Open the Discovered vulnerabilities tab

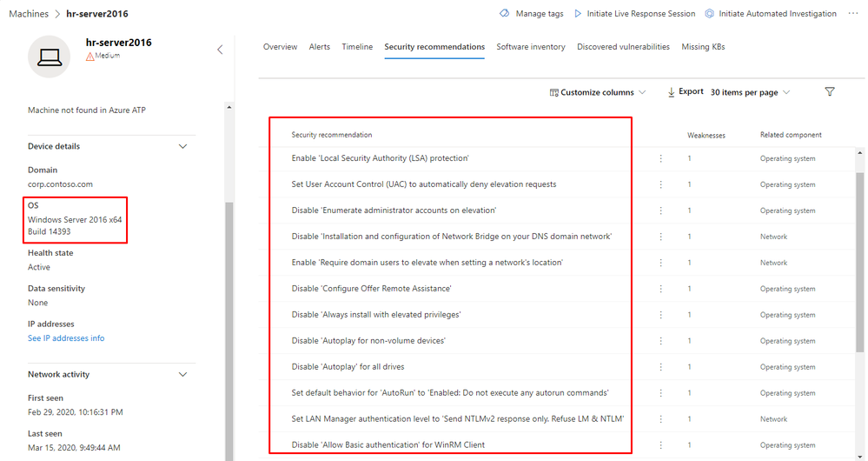click(623, 47)
